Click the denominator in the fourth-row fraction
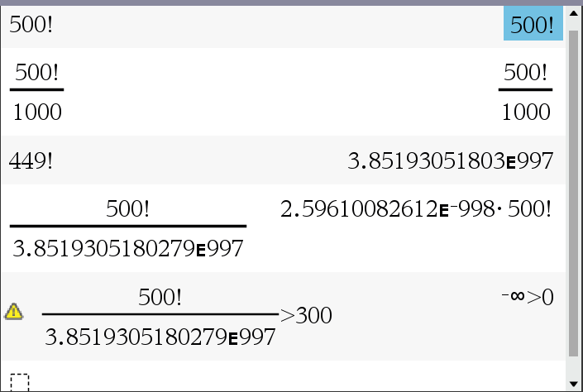Screen dimensions: 583x392 [x=128, y=247]
